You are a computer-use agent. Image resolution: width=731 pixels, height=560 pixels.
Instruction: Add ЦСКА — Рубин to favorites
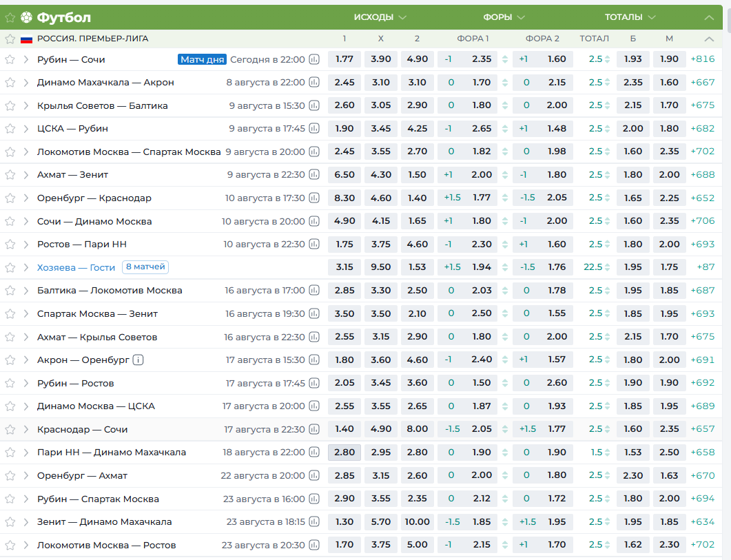point(10,129)
